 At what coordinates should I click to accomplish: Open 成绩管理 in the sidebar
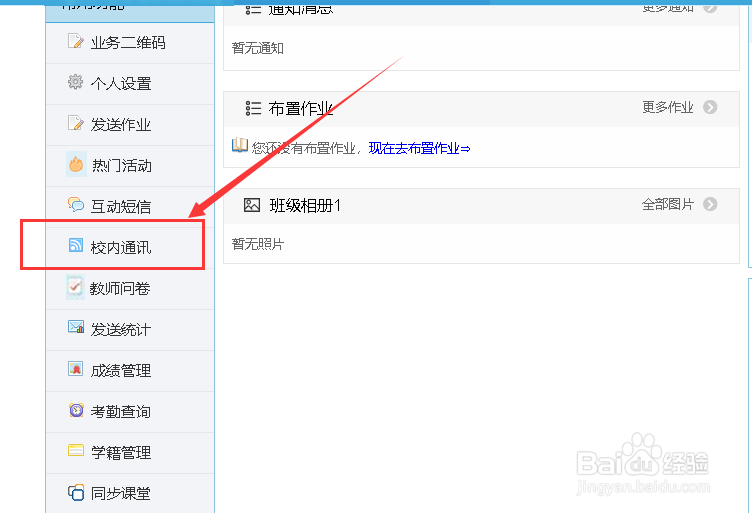[130, 371]
